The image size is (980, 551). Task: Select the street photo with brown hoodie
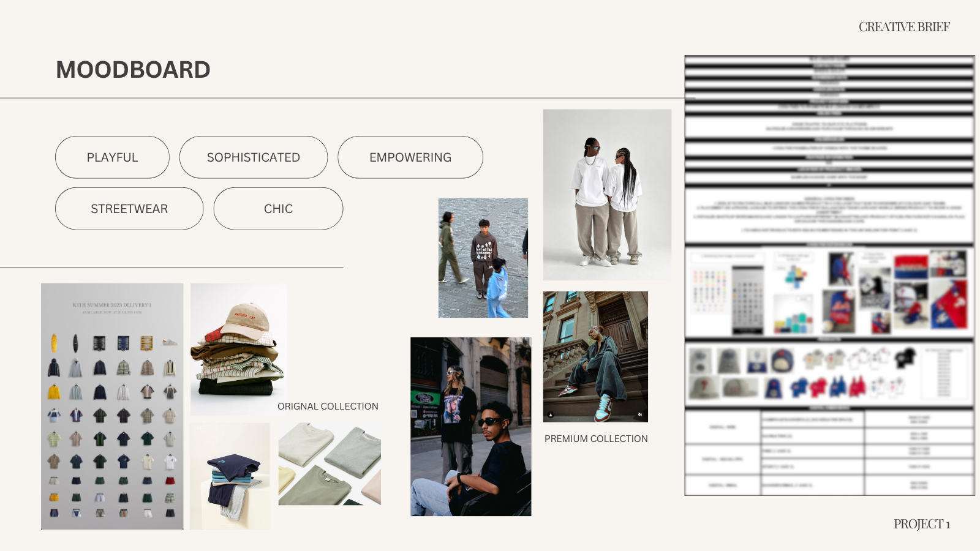coord(483,258)
